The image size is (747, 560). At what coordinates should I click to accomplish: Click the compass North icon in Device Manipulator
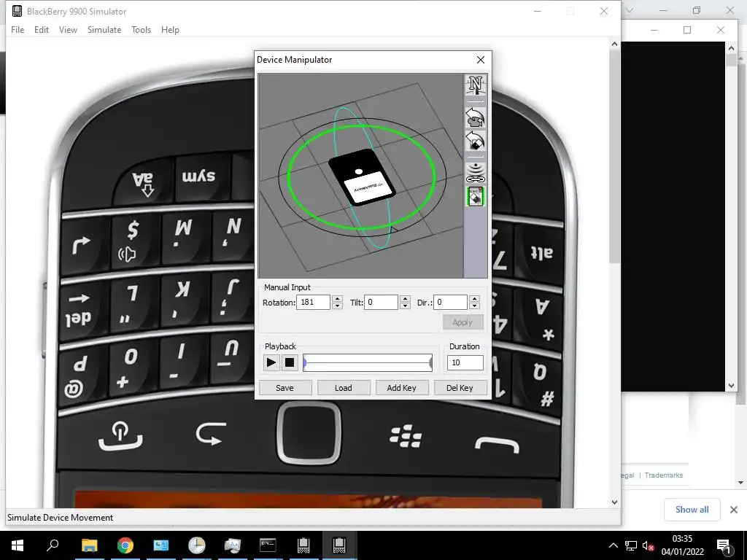pos(475,86)
